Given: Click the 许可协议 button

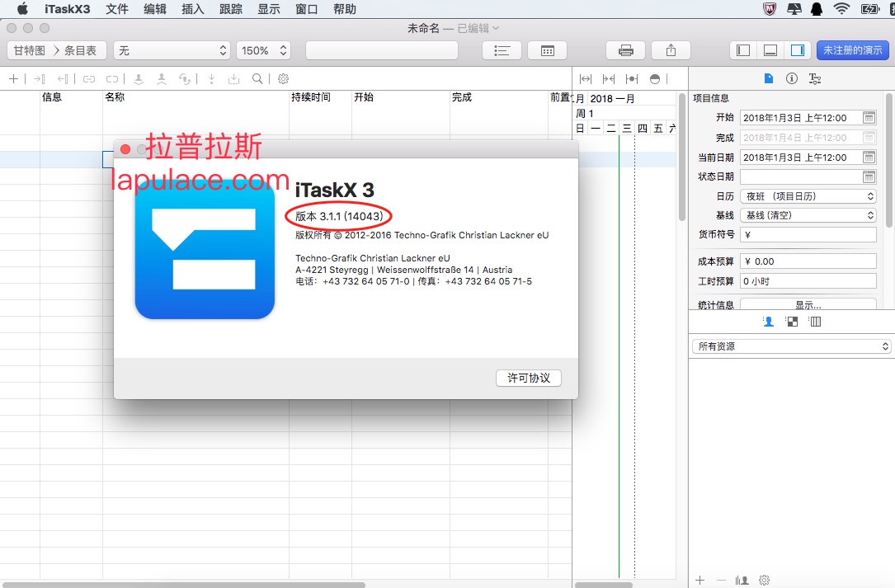Looking at the screenshot, I should (x=529, y=378).
